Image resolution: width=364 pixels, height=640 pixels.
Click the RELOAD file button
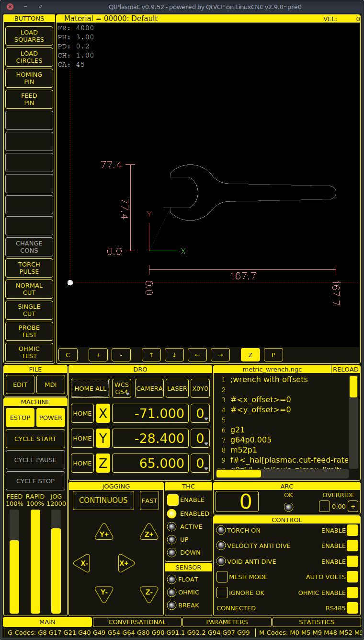click(x=346, y=369)
